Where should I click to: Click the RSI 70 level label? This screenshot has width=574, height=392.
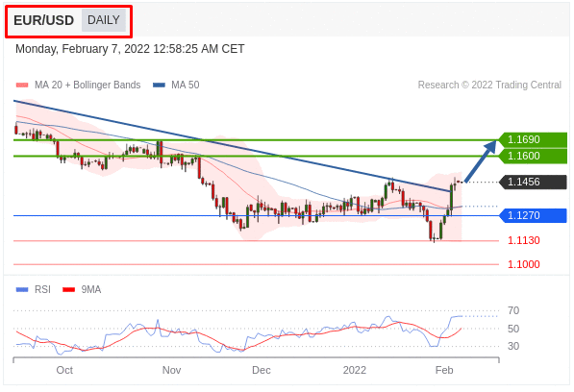[513, 311]
